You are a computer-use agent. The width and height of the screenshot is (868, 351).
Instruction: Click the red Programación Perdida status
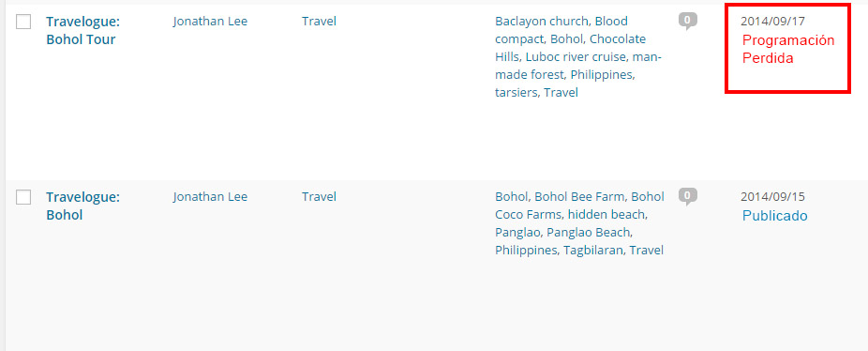pyautogui.click(x=788, y=50)
